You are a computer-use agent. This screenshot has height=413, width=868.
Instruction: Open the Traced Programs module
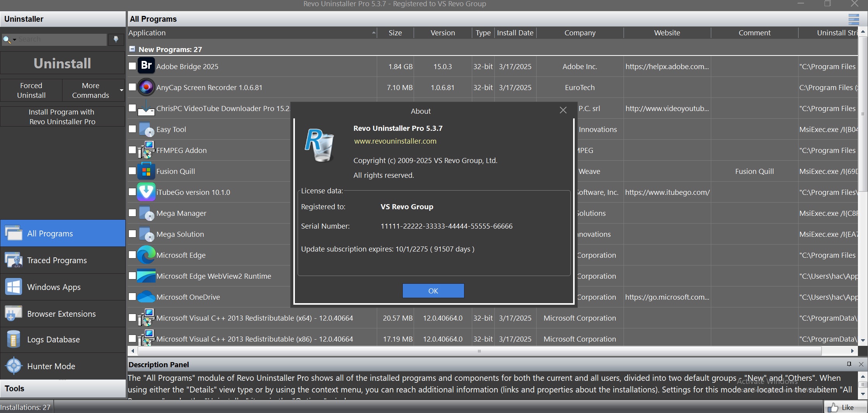pos(63,260)
